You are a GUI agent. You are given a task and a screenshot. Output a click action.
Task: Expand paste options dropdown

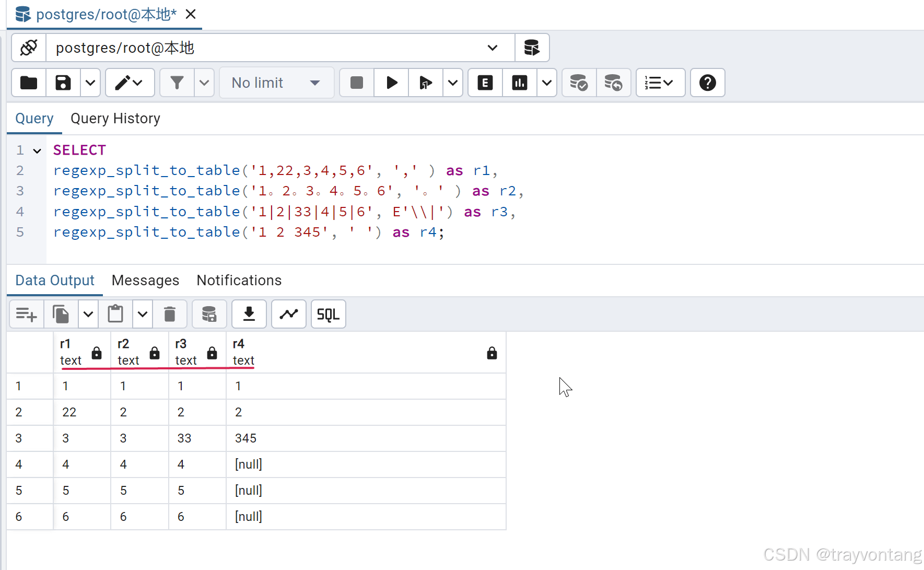(x=143, y=314)
